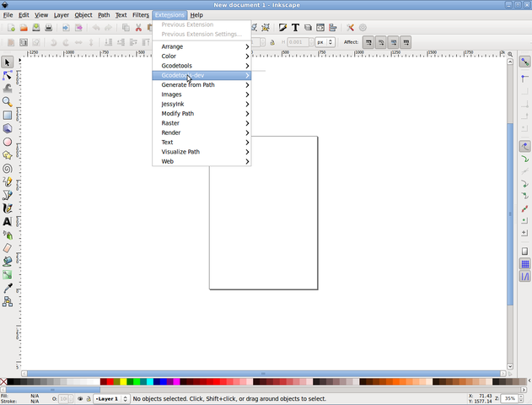Toggle snap to guides button
Screen dimensions: 532x405
525,277
